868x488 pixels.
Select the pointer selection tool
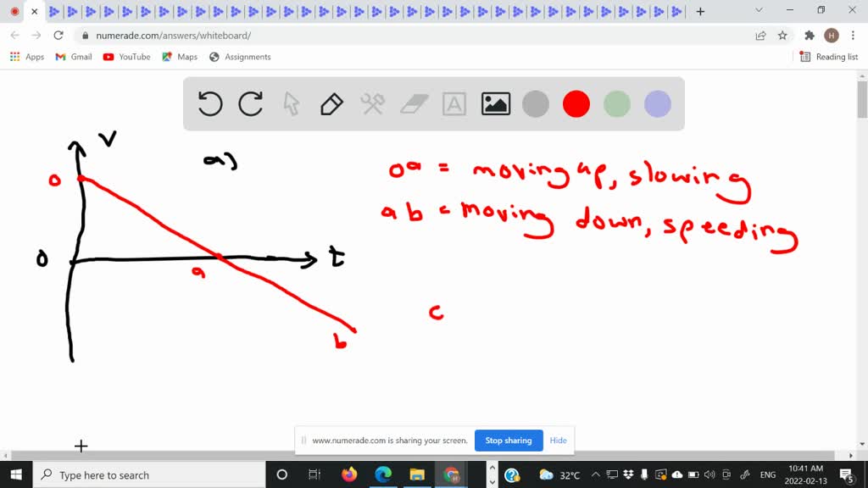(290, 103)
